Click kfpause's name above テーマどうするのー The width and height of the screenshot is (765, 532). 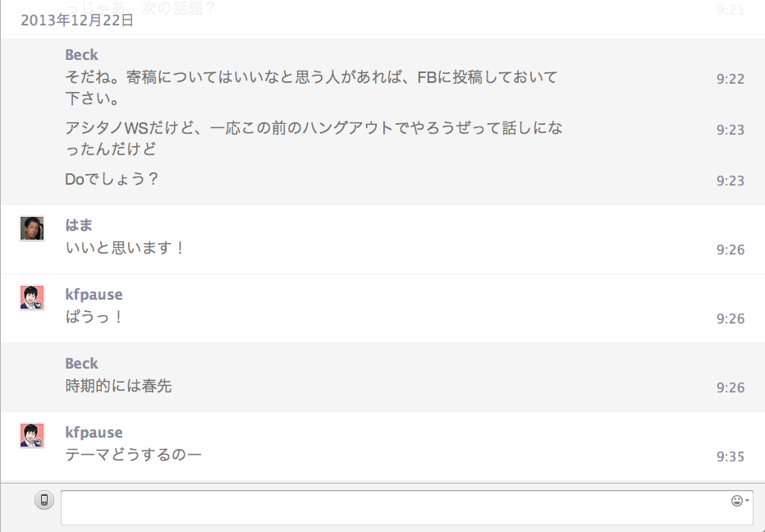(94, 433)
